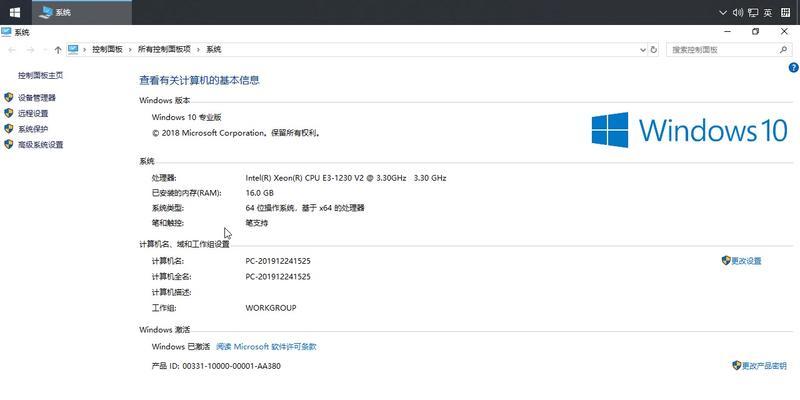Click heading 查看有关计算机的基本信息
800x400 pixels.
199,80
